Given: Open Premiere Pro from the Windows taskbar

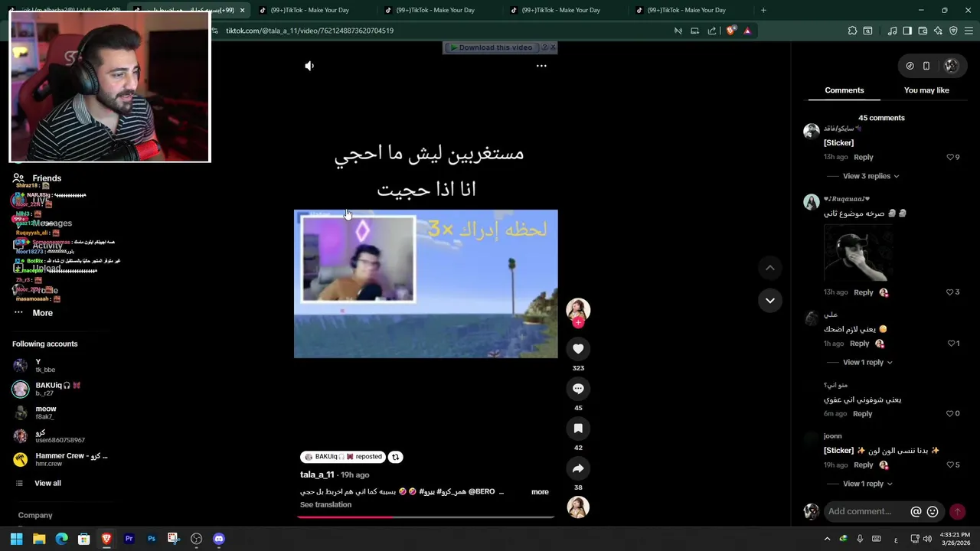Looking at the screenshot, I should click(129, 539).
